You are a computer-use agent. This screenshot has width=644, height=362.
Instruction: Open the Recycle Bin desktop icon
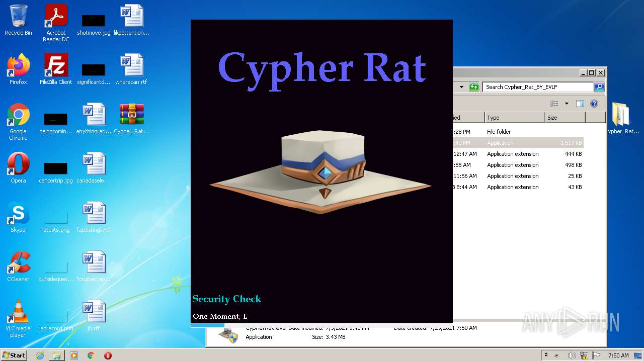18,20
